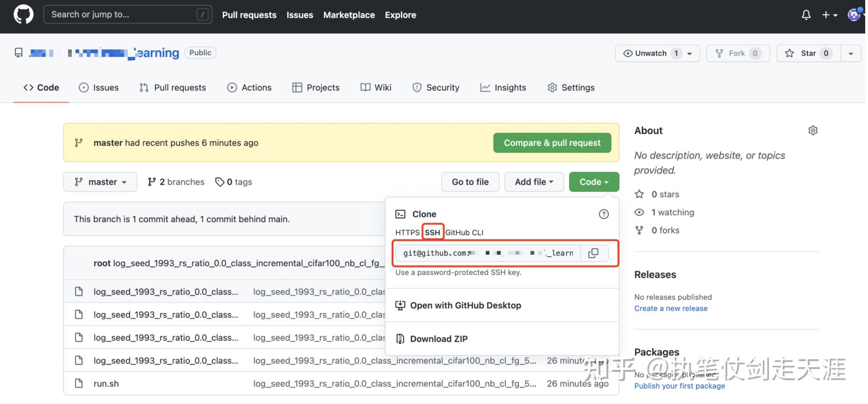Open the Insights tab
Image resolution: width=868 pixels, height=404 pixels.
click(x=503, y=88)
